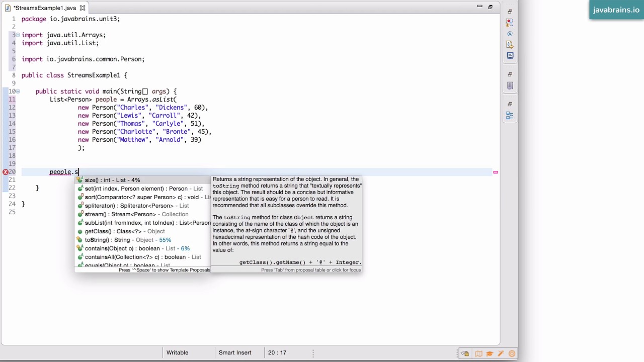Click the "Thomas" Carlyle Person line

141,124
